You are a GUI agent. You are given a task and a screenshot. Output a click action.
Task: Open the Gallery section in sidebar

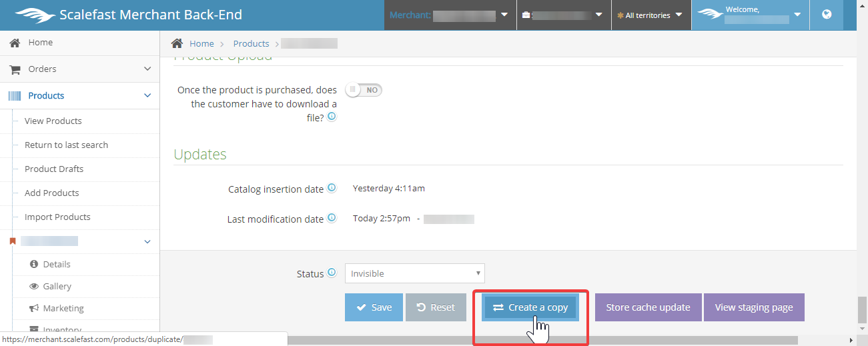(x=57, y=286)
